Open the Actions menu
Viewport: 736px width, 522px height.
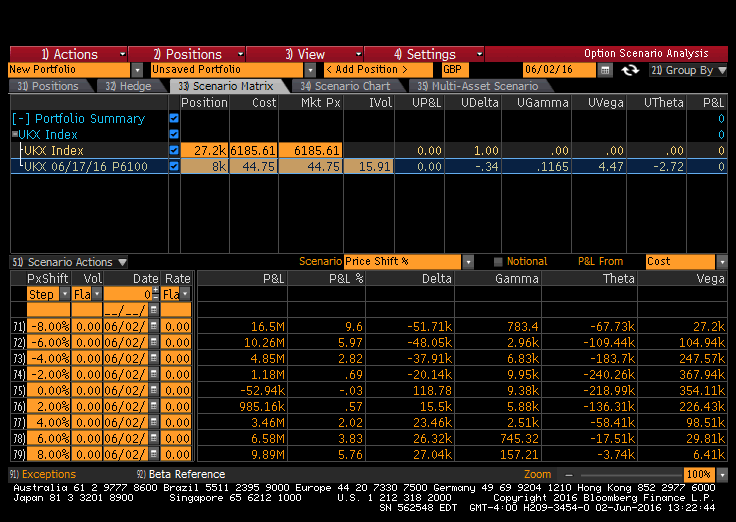69,54
